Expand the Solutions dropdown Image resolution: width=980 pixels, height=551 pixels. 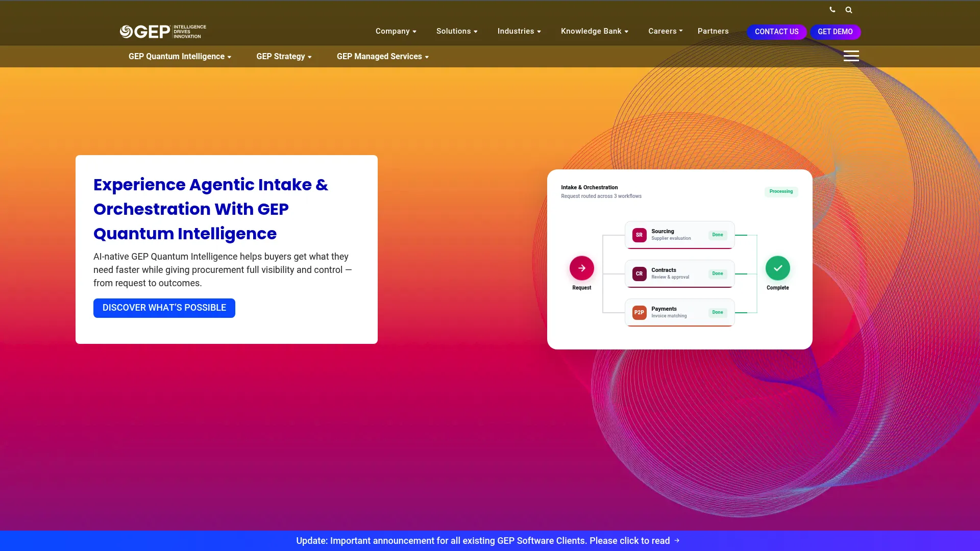coord(457,31)
